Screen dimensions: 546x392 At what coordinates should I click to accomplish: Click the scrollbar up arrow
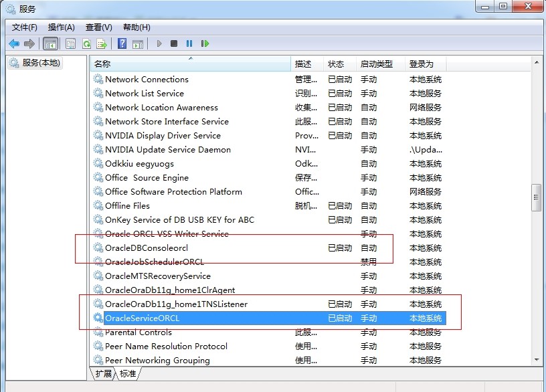(x=536, y=62)
